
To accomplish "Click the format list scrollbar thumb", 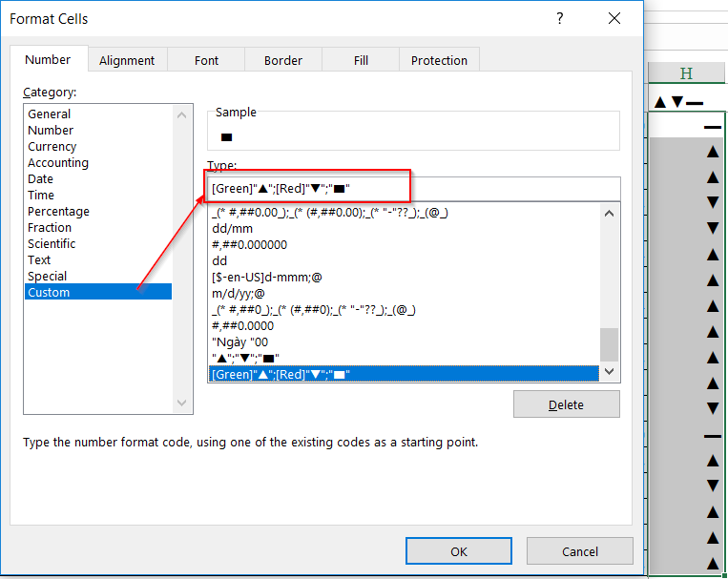I will tap(609, 345).
